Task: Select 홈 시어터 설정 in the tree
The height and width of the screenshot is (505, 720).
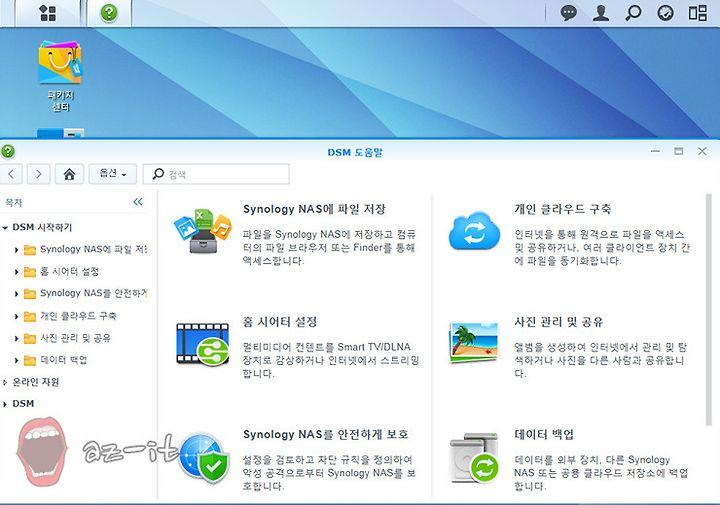Action: coord(69,271)
